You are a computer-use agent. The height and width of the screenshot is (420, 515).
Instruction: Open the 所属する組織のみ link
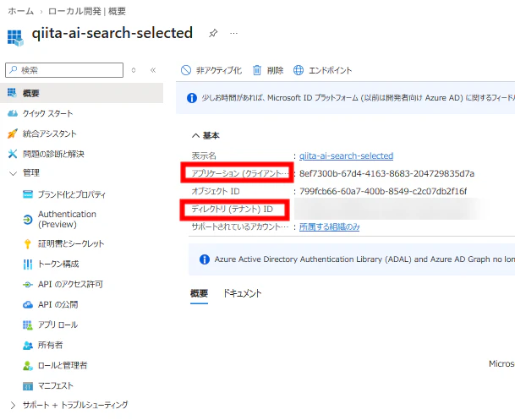pos(330,226)
